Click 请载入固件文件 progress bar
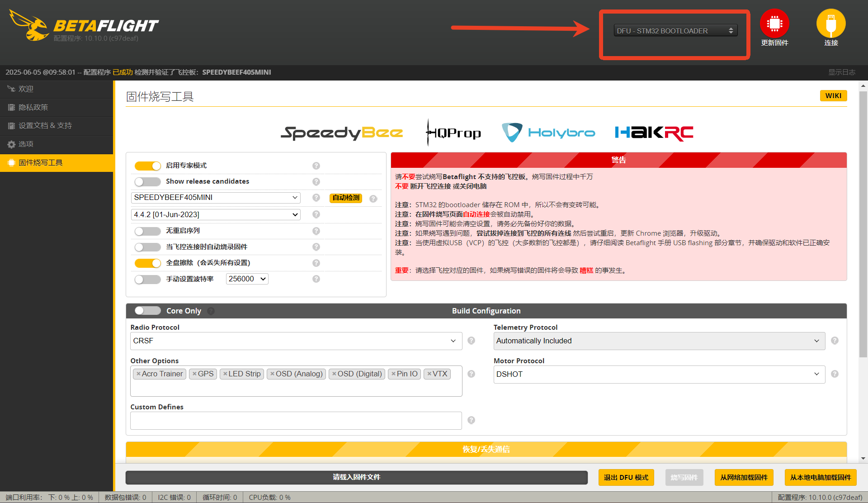The width and height of the screenshot is (868, 503). point(357,477)
